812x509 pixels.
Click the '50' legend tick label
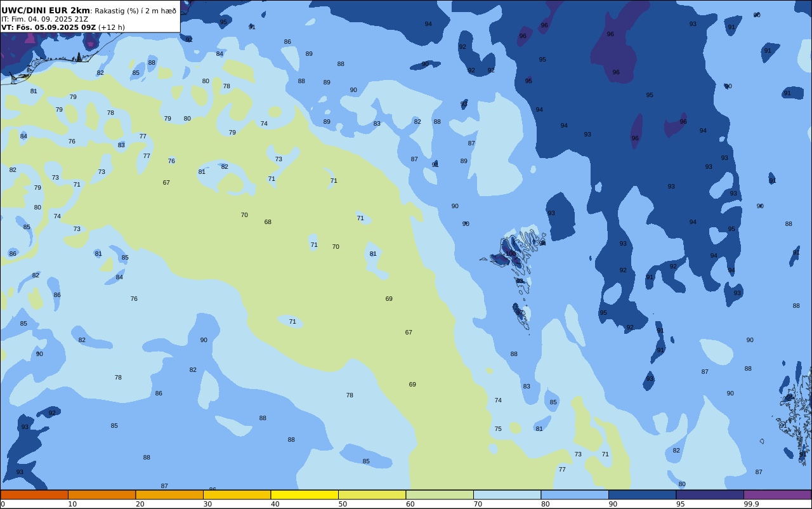[343, 504]
